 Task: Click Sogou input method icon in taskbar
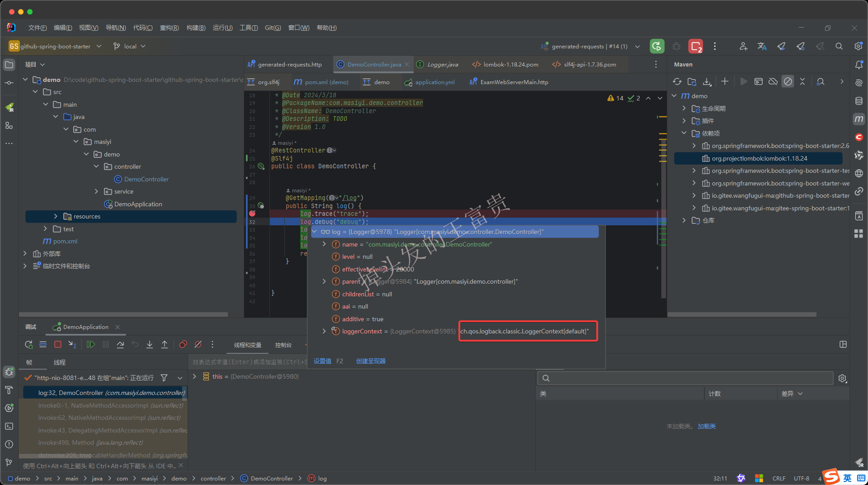pyautogui.click(x=830, y=477)
